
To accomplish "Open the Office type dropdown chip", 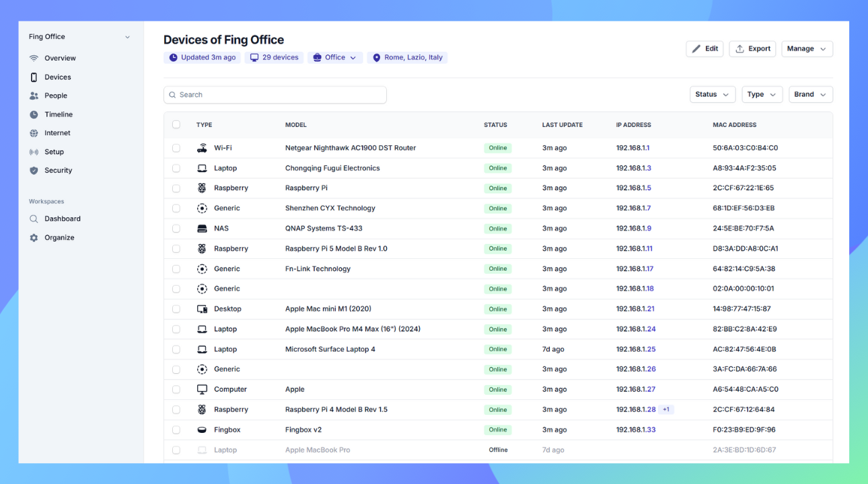I will point(335,58).
